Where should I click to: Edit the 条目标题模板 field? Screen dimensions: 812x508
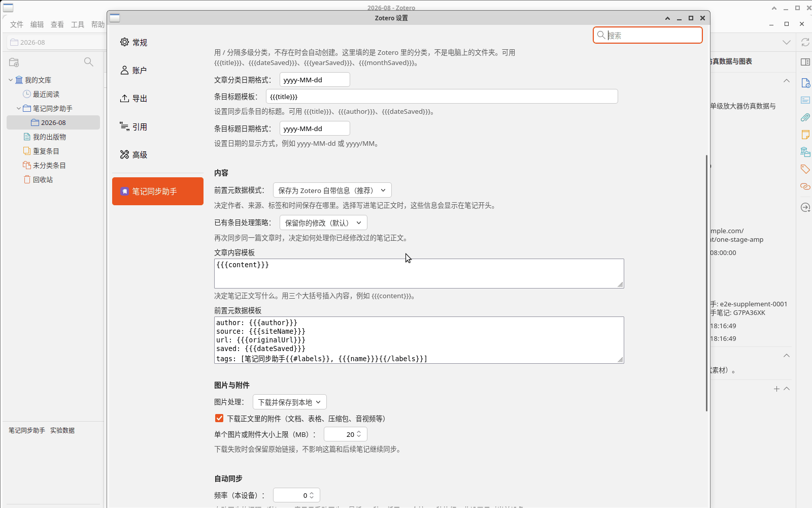pyautogui.click(x=442, y=97)
